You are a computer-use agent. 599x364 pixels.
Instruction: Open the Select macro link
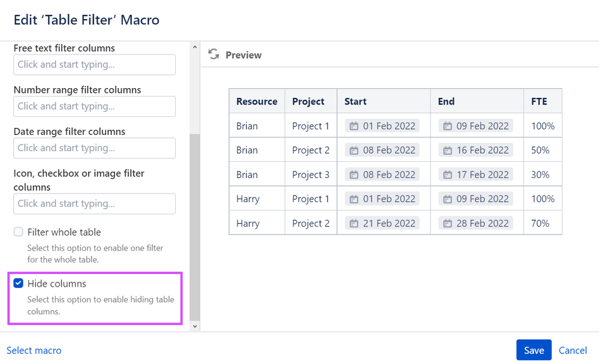(x=34, y=350)
